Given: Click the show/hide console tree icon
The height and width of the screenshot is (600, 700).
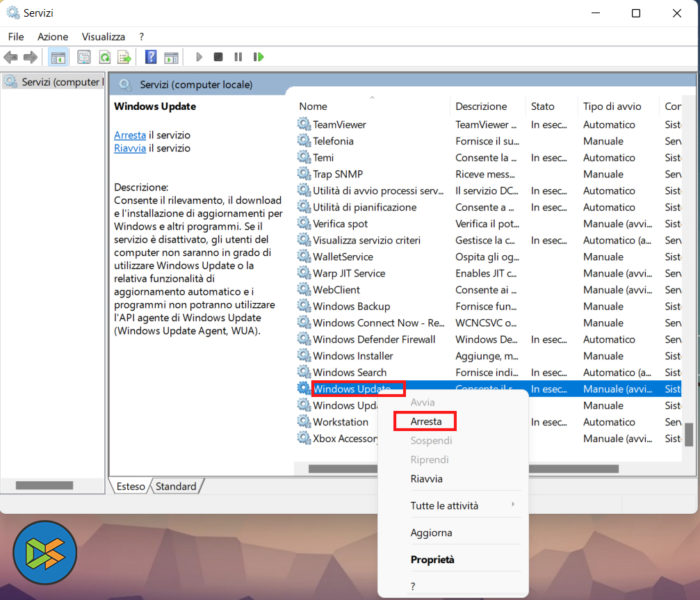Looking at the screenshot, I should click(59, 57).
